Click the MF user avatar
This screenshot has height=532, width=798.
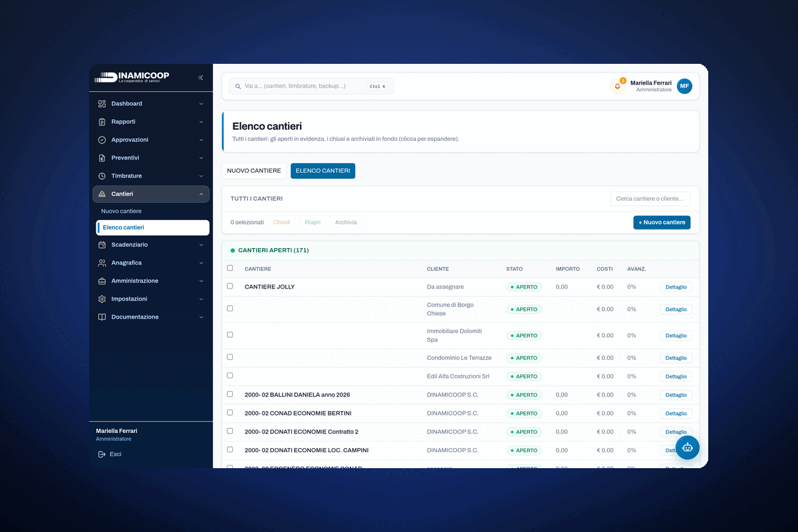[x=684, y=86]
